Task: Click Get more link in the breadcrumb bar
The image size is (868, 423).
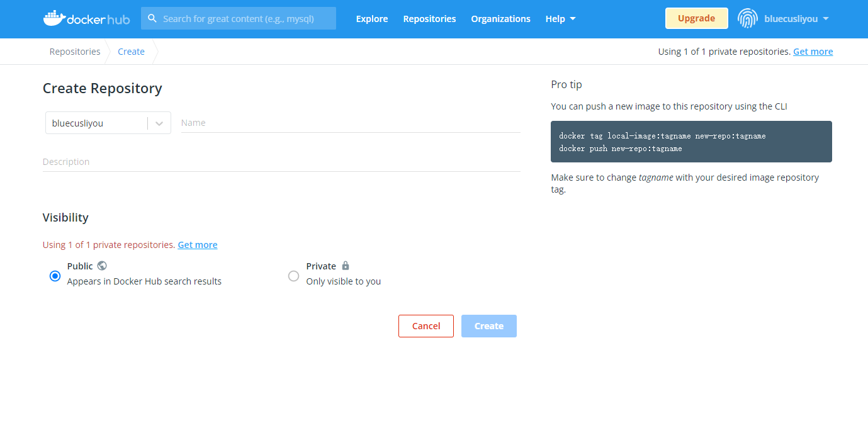Action: pyautogui.click(x=813, y=52)
